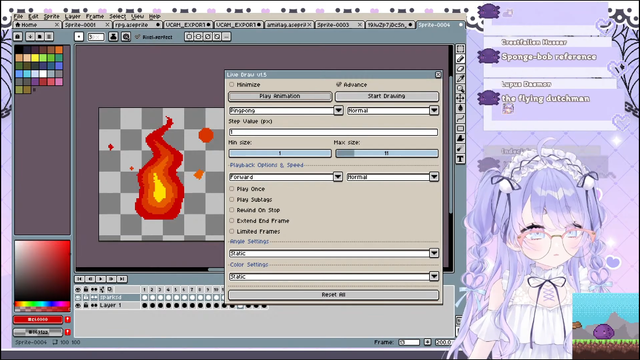
Task: Expand the Pingpong mode dropdown
Action: (x=338, y=111)
